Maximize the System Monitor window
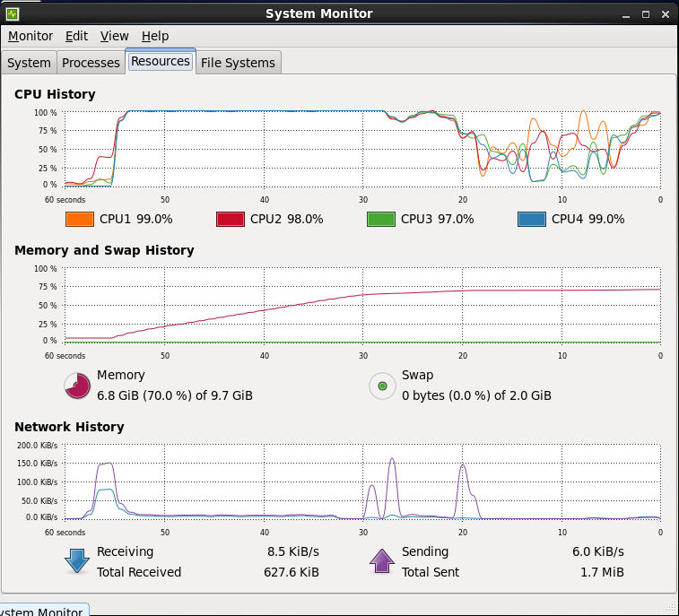 [x=646, y=14]
